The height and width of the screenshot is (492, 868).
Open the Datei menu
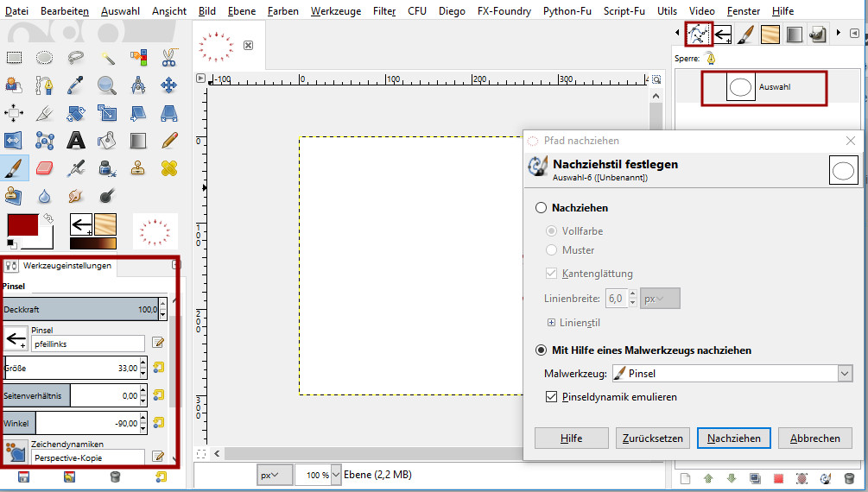[16, 11]
